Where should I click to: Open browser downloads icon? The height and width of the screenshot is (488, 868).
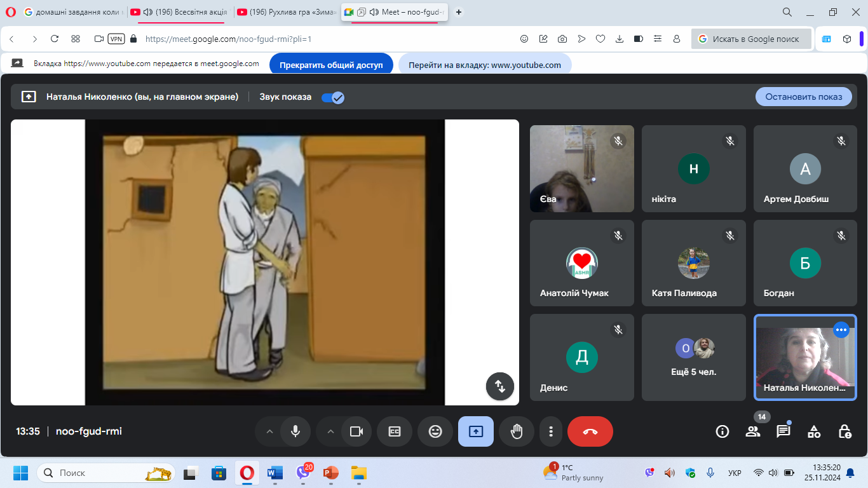point(620,39)
